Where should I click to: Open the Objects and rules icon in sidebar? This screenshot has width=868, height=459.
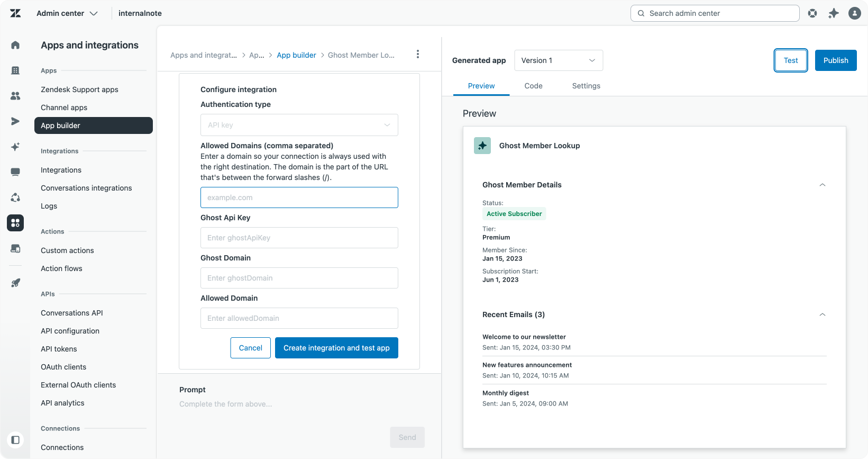(15, 197)
